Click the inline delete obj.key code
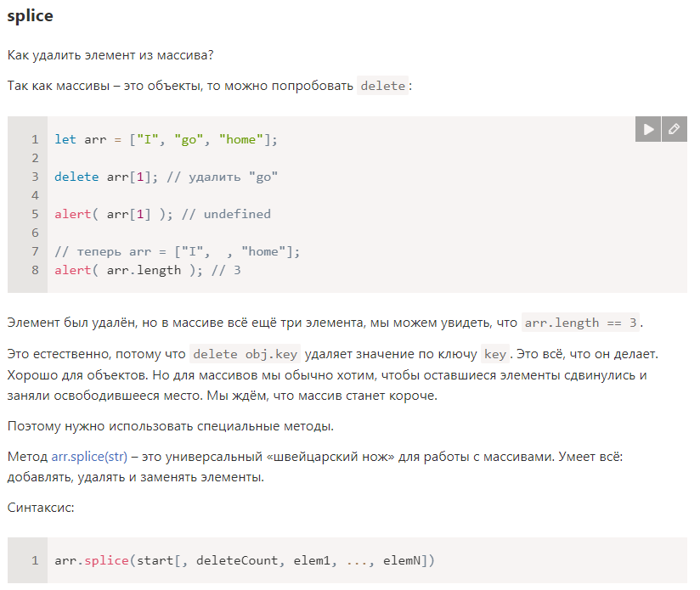700x590 pixels. point(246,354)
